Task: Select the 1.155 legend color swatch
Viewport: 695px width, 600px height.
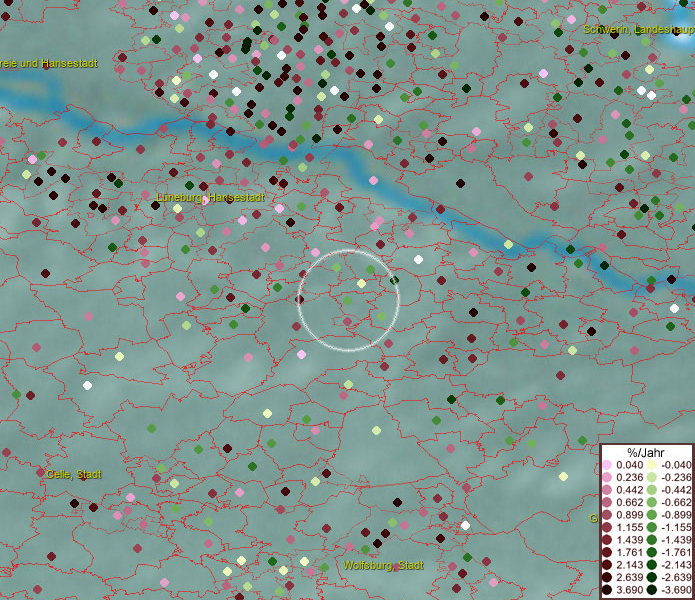Action: click(x=607, y=527)
